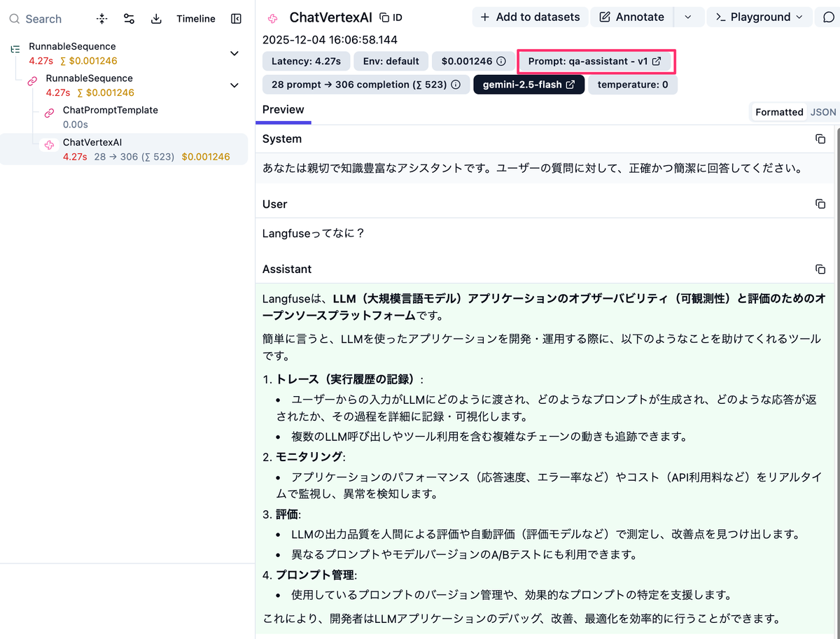Switch output view to Formatted
The image size is (840, 639).
point(778,112)
